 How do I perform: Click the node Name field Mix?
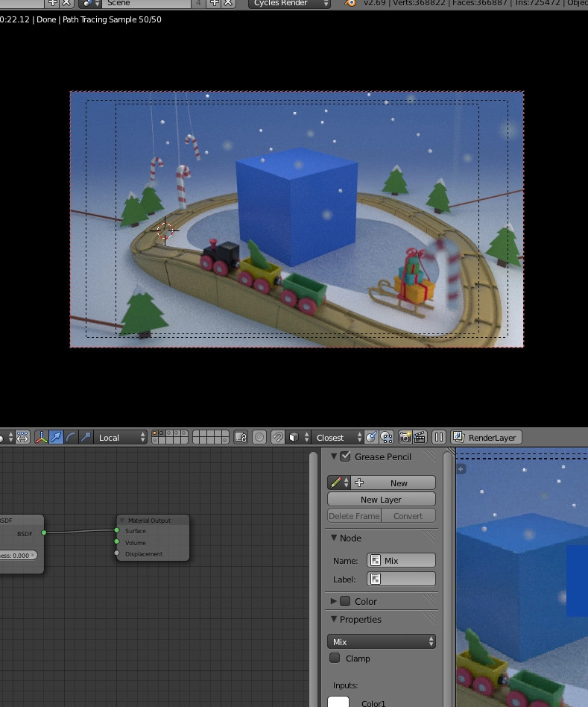pyautogui.click(x=401, y=561)
